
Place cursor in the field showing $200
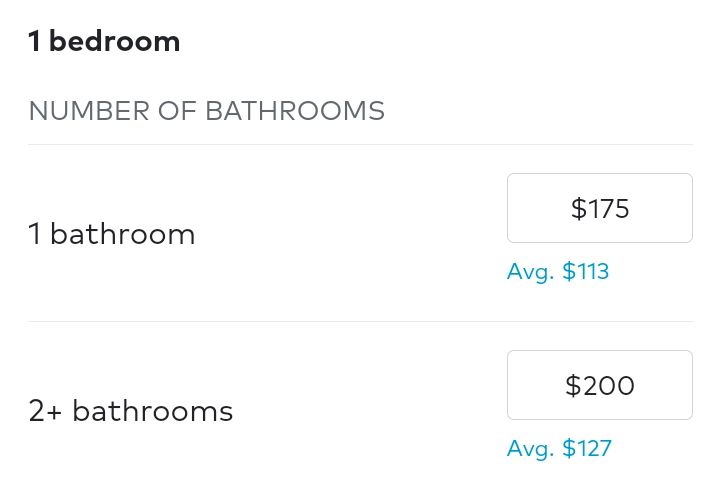click(x=599, y=385)
